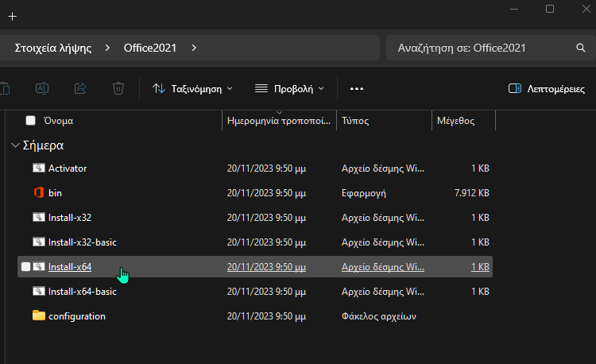
Task: Expand chevron after Στοιχεία λήψης breadcrumb
Action: [107, 48]
